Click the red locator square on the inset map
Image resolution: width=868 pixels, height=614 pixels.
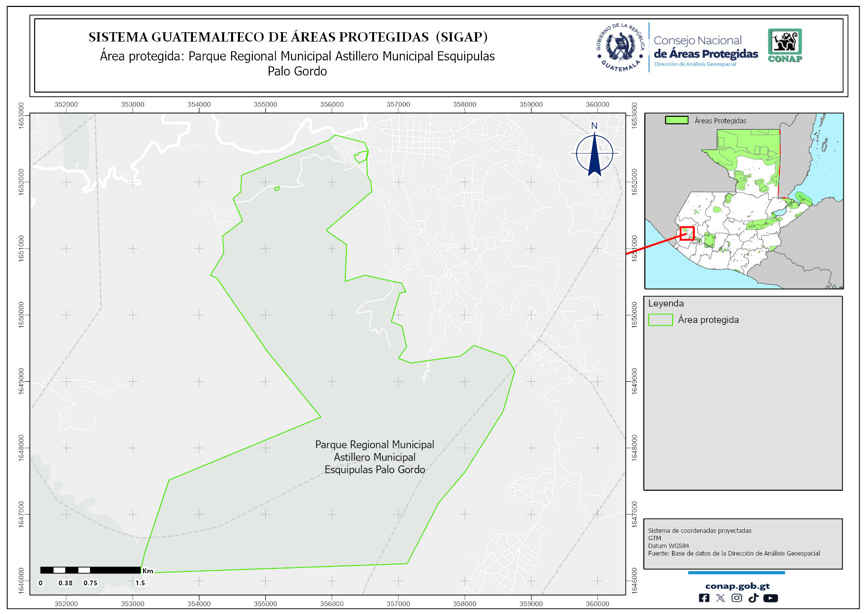(687, 233)
